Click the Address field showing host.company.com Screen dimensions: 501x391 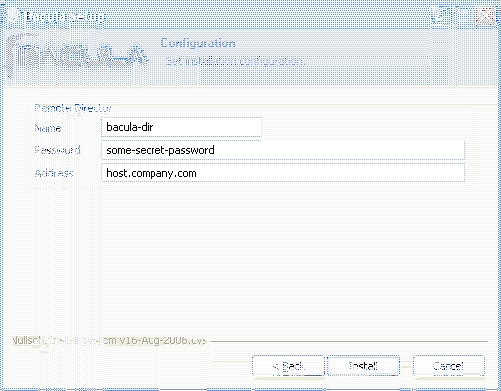point(283,173)
